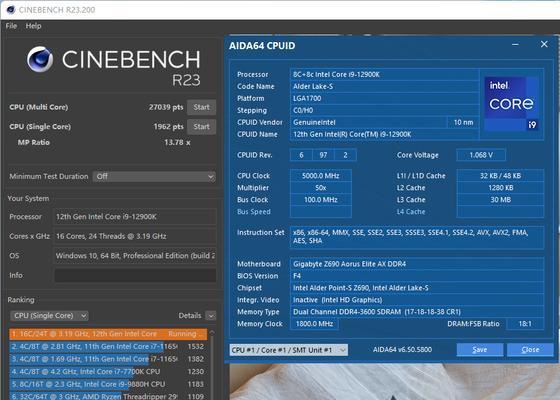Click the L3 Cache value 30 MB

point(500,200)
